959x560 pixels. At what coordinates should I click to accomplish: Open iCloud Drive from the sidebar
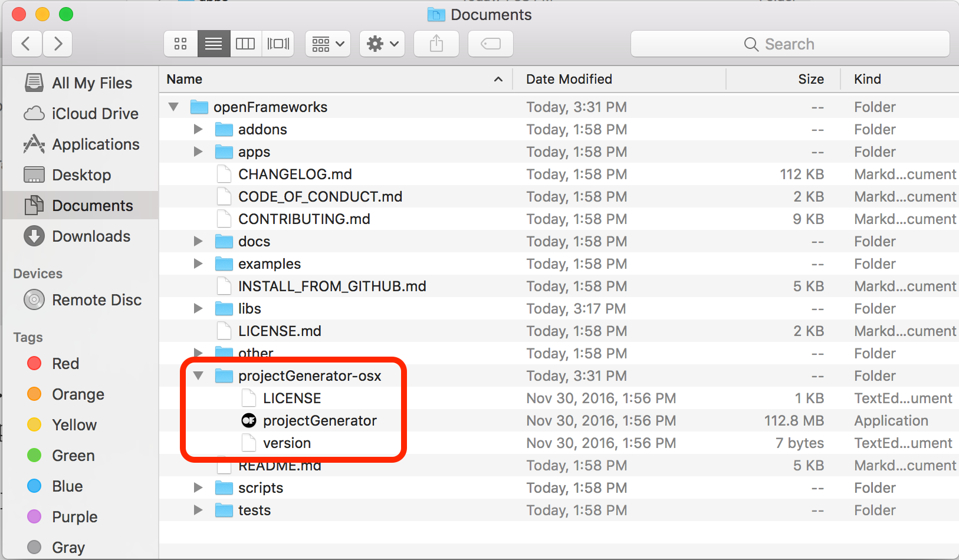pos(95,113)
